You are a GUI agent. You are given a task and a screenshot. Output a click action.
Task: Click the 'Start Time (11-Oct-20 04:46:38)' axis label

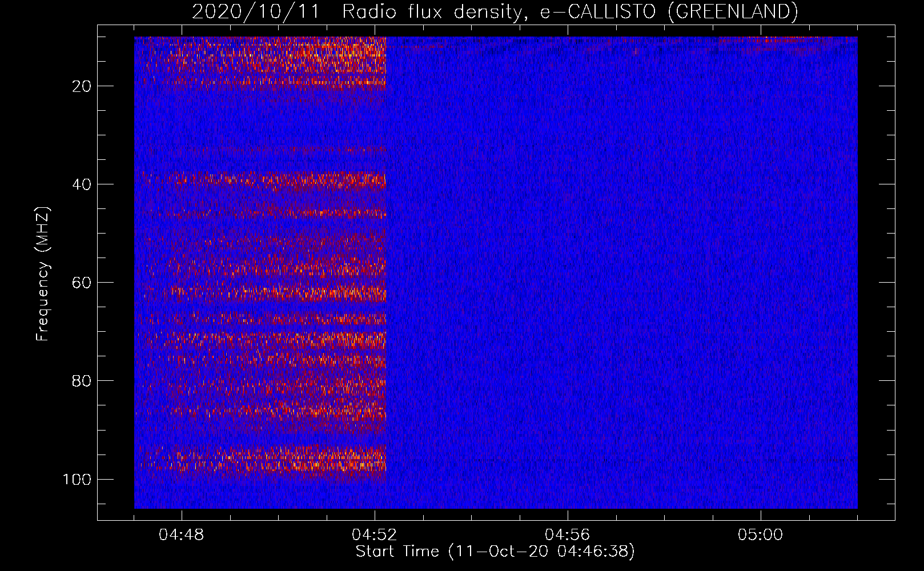(x=495, y=552)
